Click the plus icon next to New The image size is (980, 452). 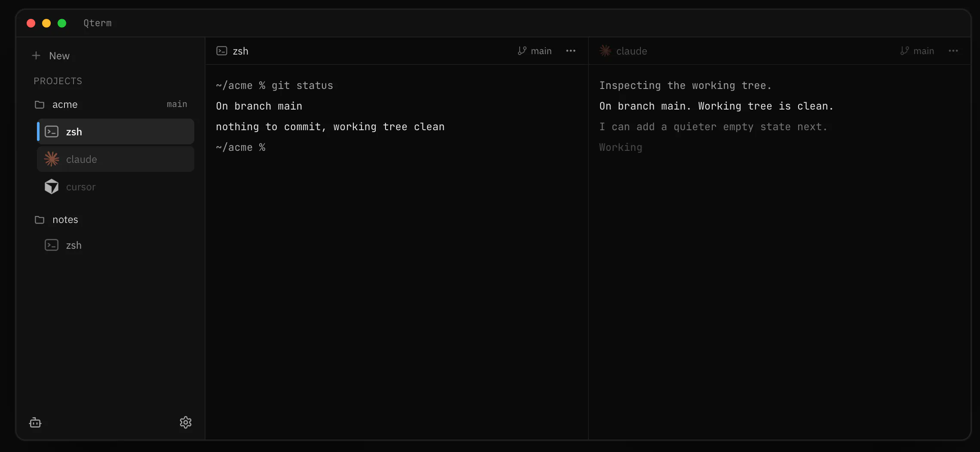tap(36, 55)
